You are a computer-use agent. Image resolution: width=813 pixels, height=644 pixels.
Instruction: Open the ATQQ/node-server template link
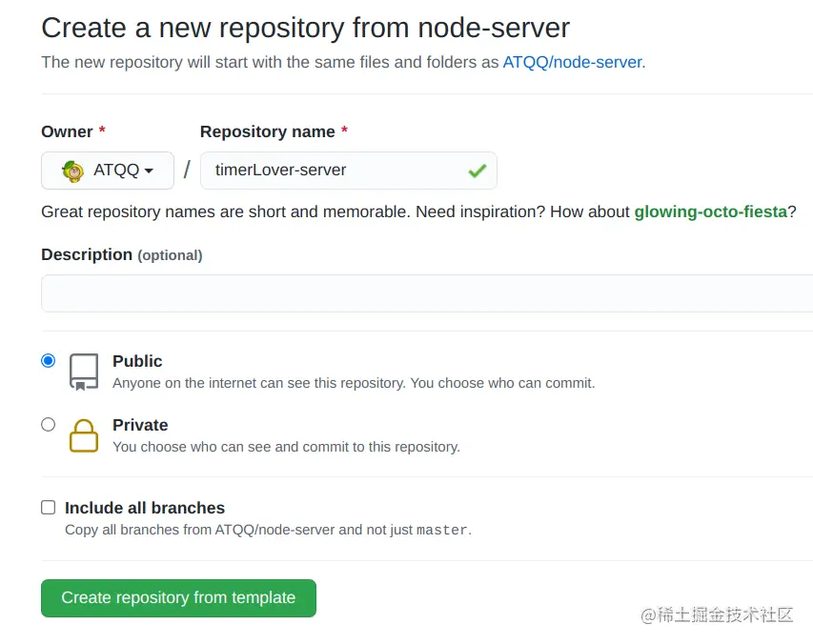(573, 62)
